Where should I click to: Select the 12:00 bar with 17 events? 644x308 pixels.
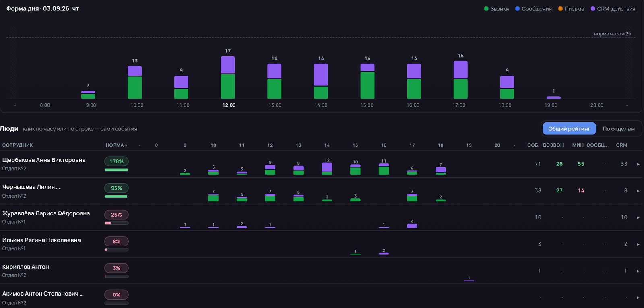pyautogui.click(x=228, y=77)
